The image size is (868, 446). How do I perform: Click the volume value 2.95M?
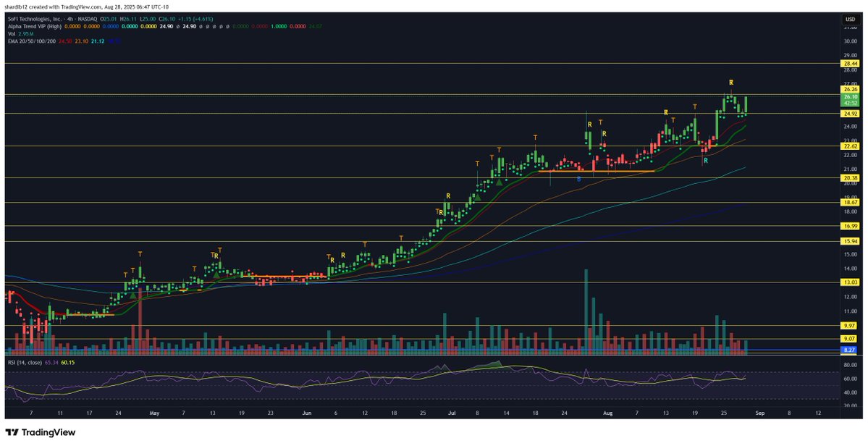point(25,34)
